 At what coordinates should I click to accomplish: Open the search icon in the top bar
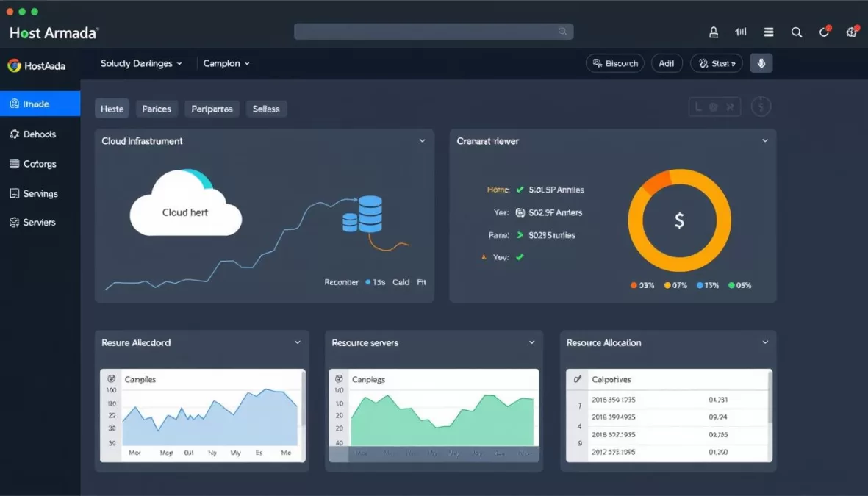[797, 32]
